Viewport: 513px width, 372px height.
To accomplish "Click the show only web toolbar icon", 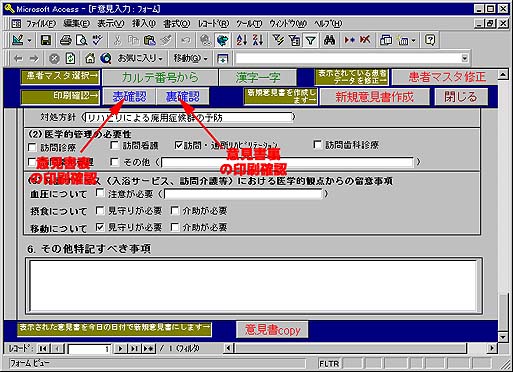I will (x=222, y=59).
